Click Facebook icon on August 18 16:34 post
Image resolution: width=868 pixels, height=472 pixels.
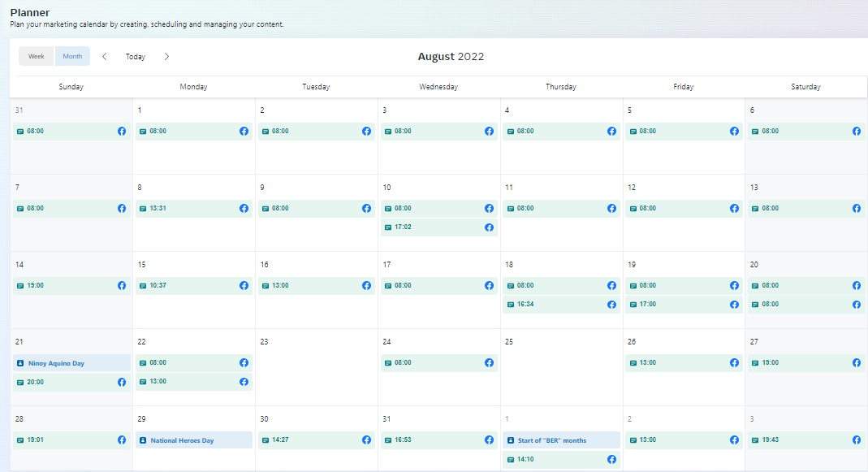tap(611, 305)
